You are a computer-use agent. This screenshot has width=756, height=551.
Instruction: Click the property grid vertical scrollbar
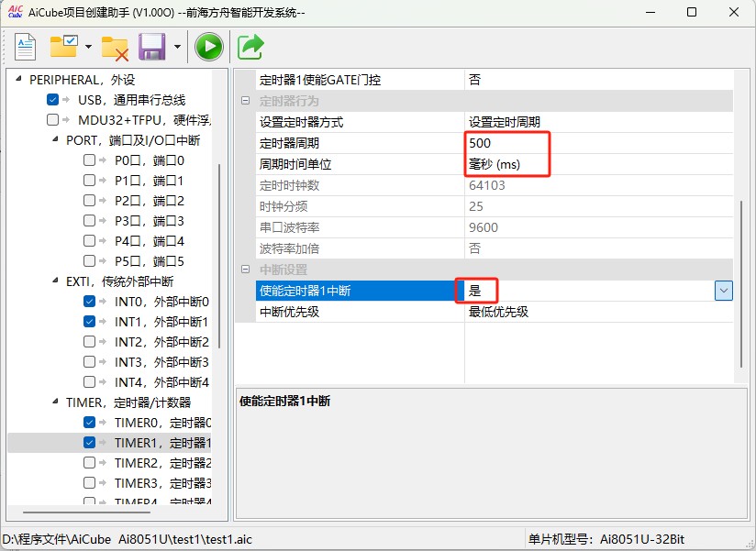tap(741, 284)
